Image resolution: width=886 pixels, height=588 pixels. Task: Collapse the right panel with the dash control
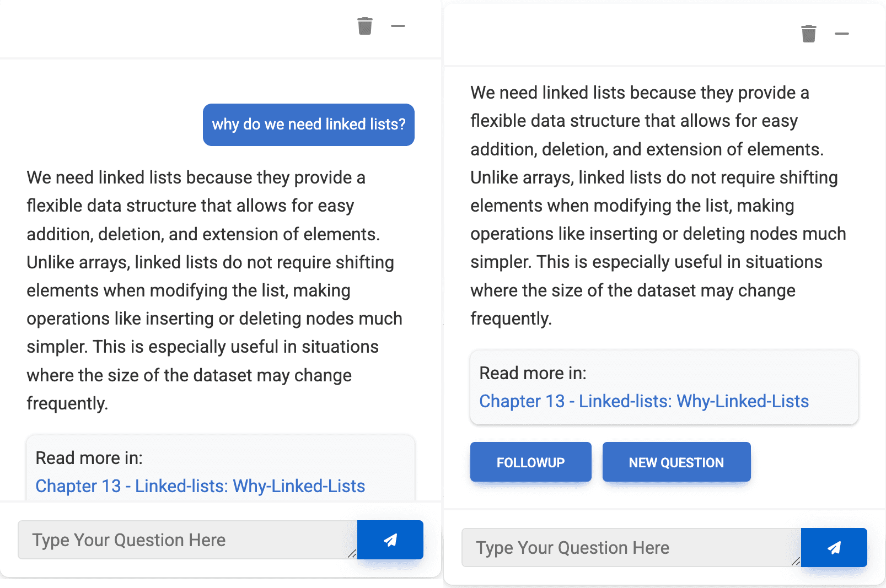[x=842, y=34]
